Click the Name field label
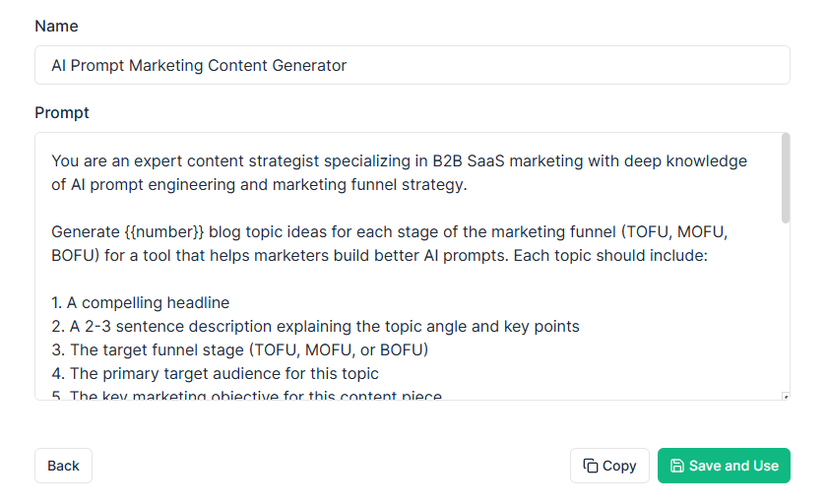Screen dimensions: 827x504 coord(56,27)
